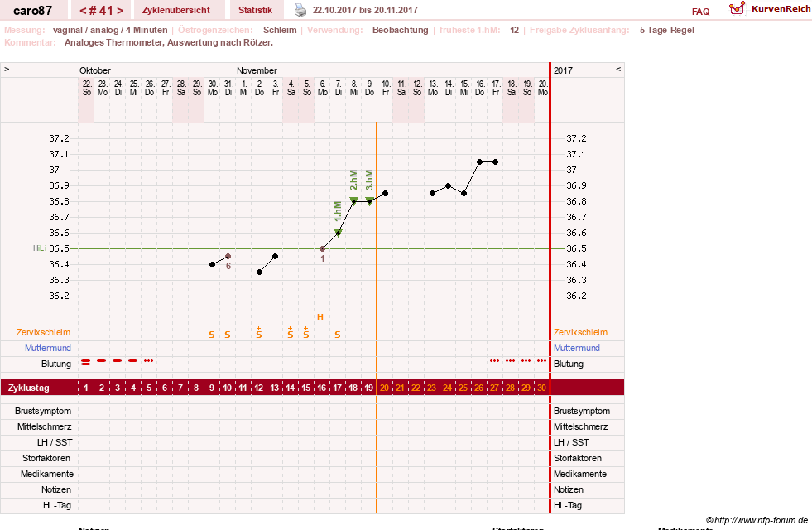Click the right-side Zervixschleim label
Image resolution: width=812 pixels, height=530 pixels.
click(580, 333)
